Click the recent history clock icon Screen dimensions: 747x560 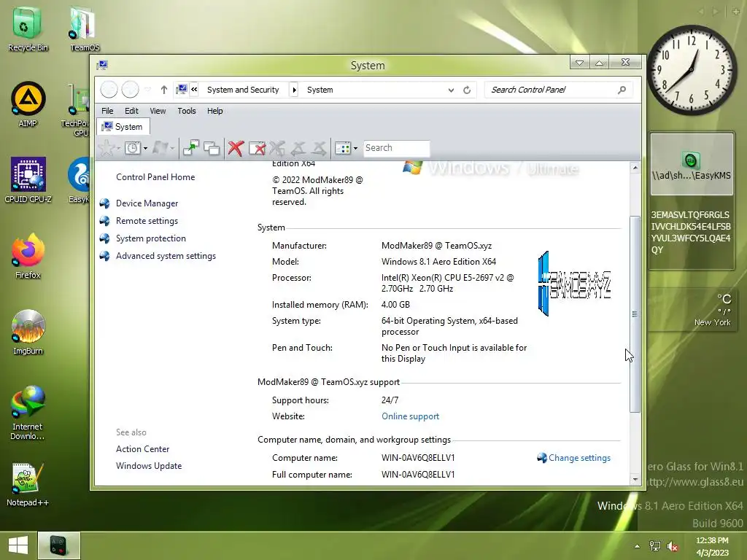tap(133, 148)
